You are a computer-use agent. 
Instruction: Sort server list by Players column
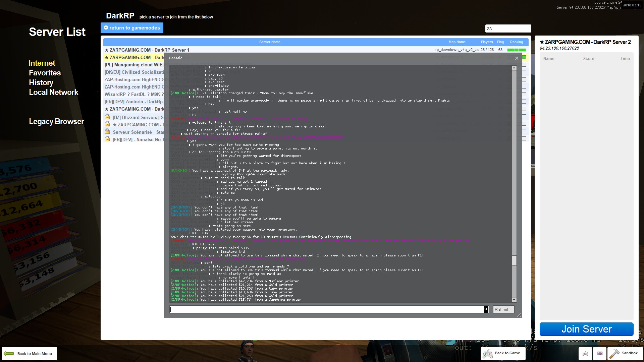[x=487, y=42]
